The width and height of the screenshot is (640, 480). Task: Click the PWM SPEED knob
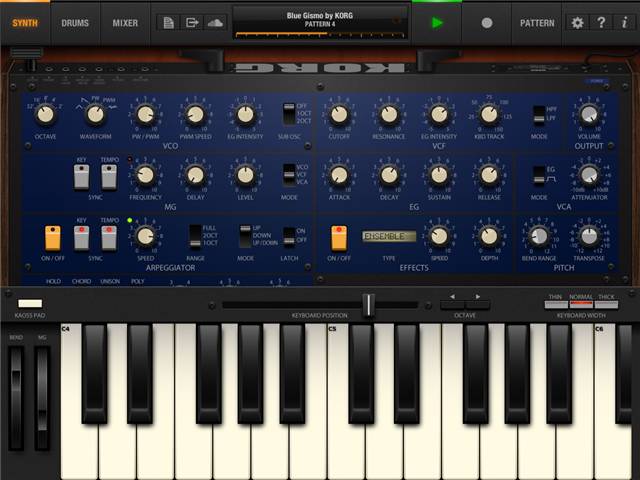(x=196, y=115)
